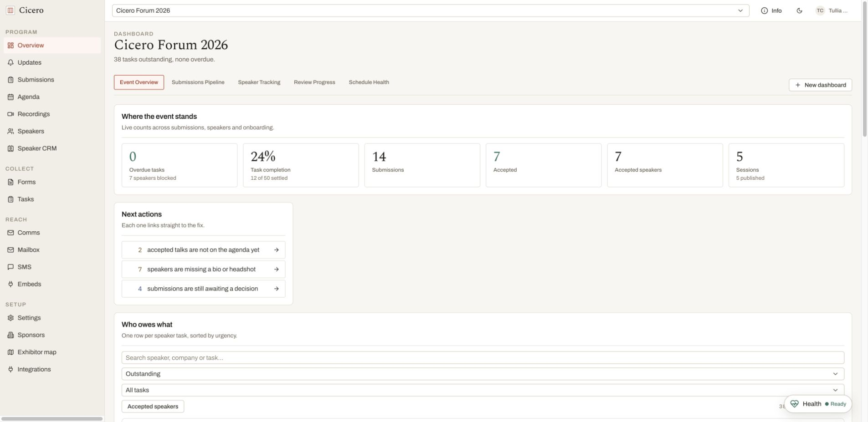The width and height of the screenshot is (868, 422).
Task: Open the accepted talks not on agenda action
Action: [203, 250]
